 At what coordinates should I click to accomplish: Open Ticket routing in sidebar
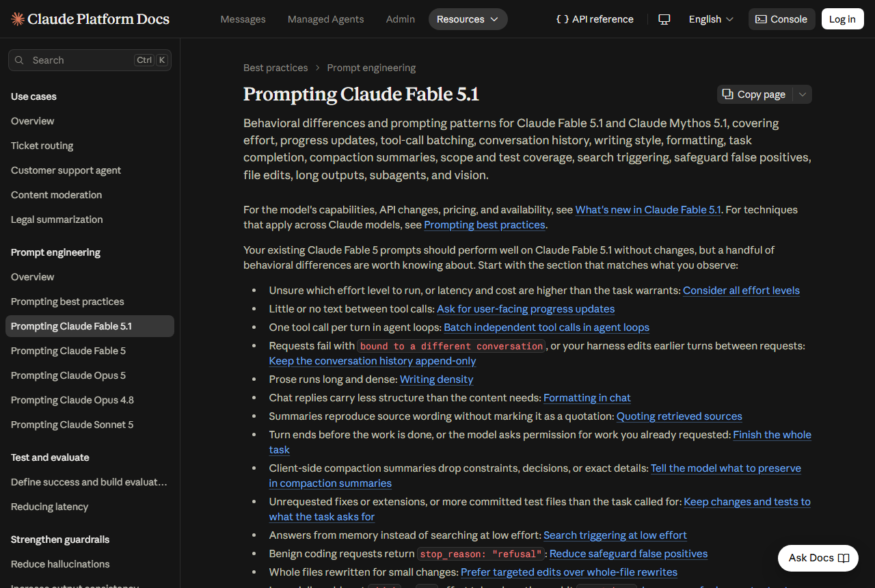pos(42,146)
